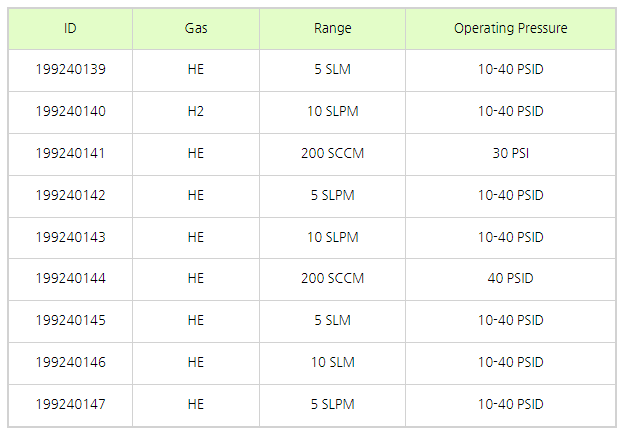
Task: Click the Operating Pressure column header
Action: pos(510,29)
